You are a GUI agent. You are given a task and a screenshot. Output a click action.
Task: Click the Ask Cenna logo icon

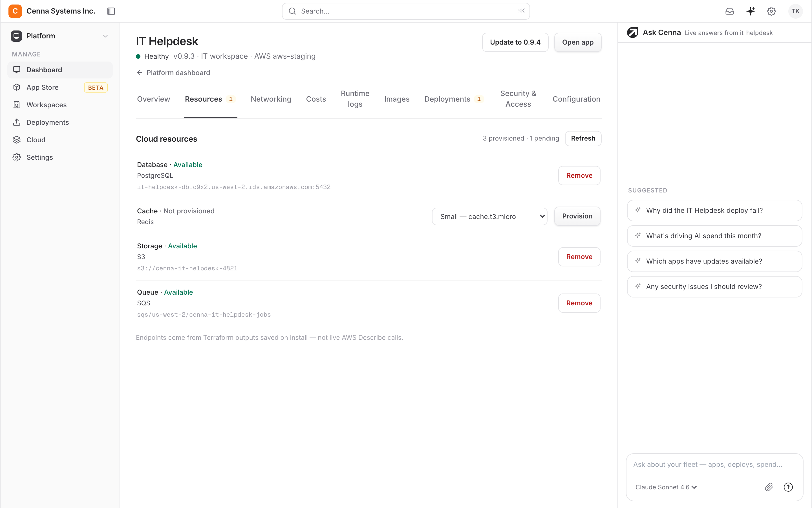633,32
